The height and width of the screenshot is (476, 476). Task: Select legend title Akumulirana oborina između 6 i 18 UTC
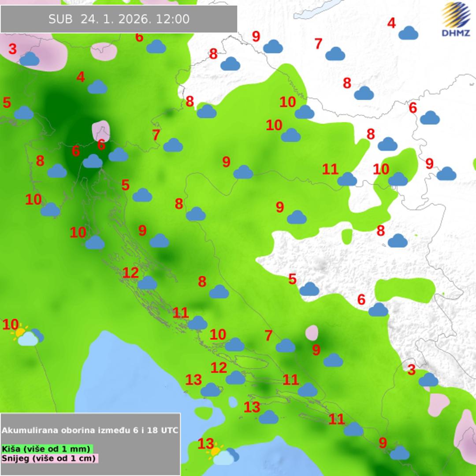(x=90, y=430)
